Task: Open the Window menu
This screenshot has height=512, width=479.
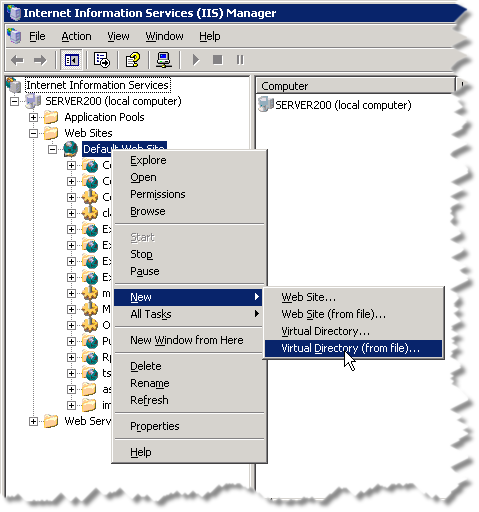Action: pyautogui.click(x=164, y=36)
